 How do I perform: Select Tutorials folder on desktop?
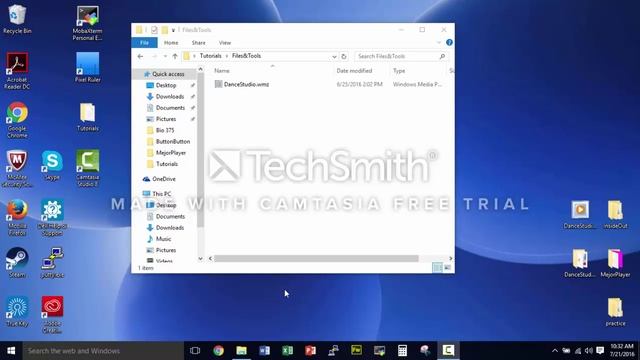[x=87, y=117]
